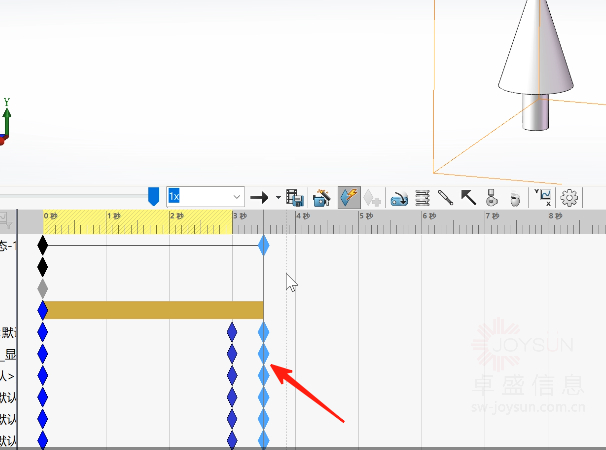Add a Motor to the study
Viewport: 606px width, 450px height.
(x=398, y=197)
